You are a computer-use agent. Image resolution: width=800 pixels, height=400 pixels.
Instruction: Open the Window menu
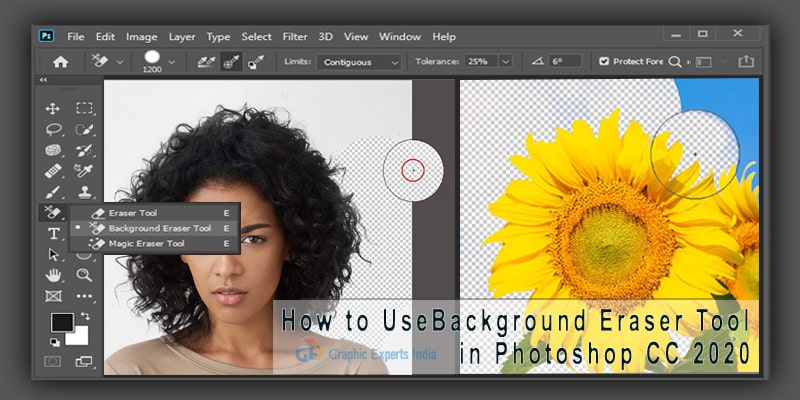click(399, 37)
